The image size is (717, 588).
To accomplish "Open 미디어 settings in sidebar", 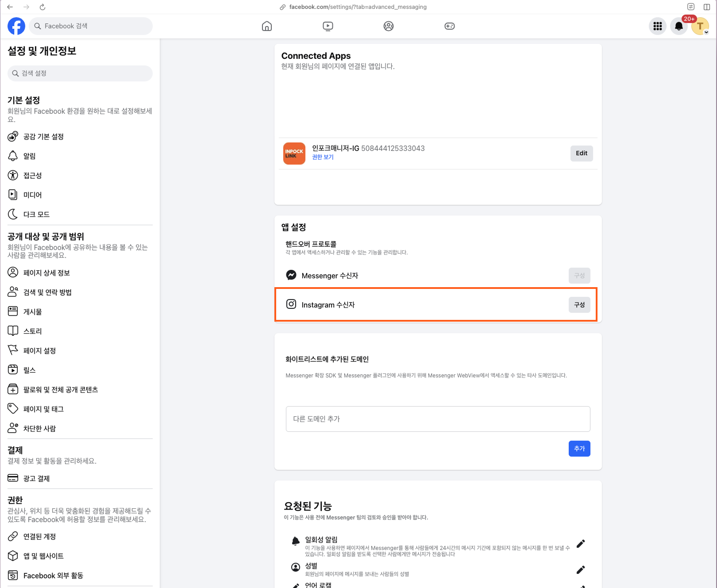I will click(80, 195).
